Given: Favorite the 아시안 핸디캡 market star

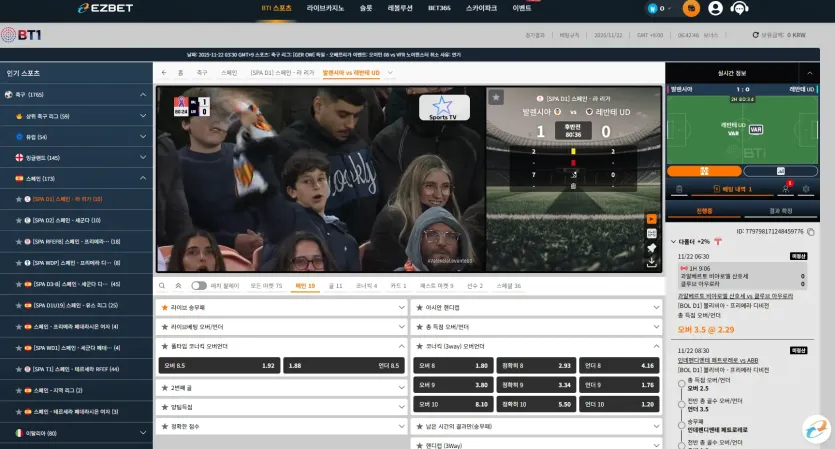Looking at the screenshot, I should [419, 307].
